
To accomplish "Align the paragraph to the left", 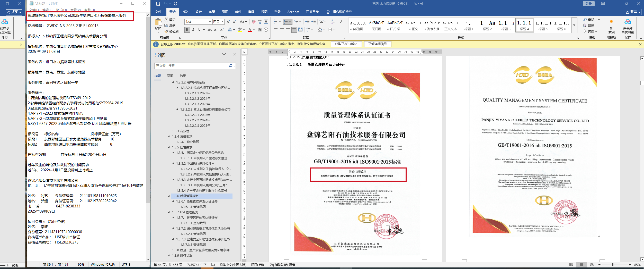I will point(276,30).
